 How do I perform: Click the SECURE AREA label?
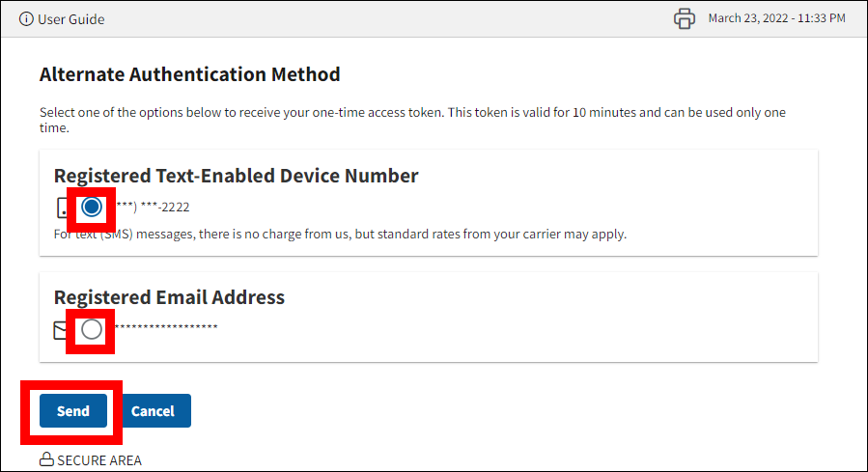point(99,460)
